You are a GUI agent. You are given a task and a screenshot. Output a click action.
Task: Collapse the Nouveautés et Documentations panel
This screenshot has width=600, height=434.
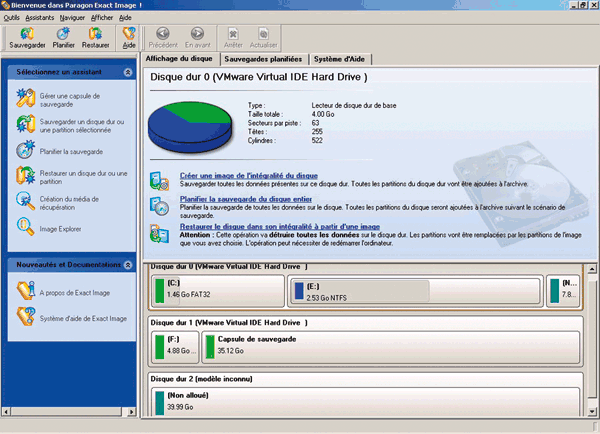tap(127, 265)
